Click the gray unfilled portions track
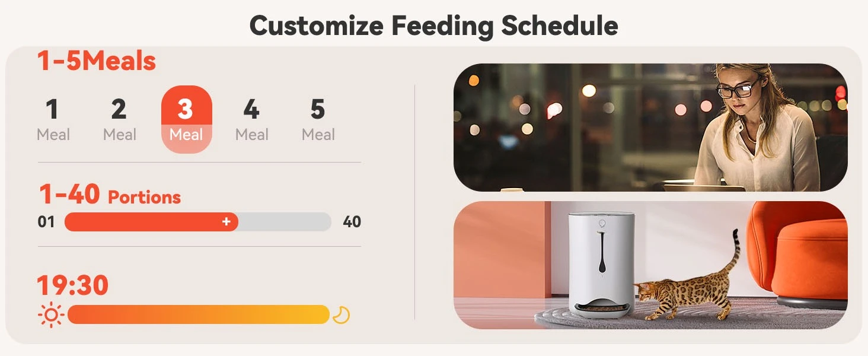 (285, 222)
